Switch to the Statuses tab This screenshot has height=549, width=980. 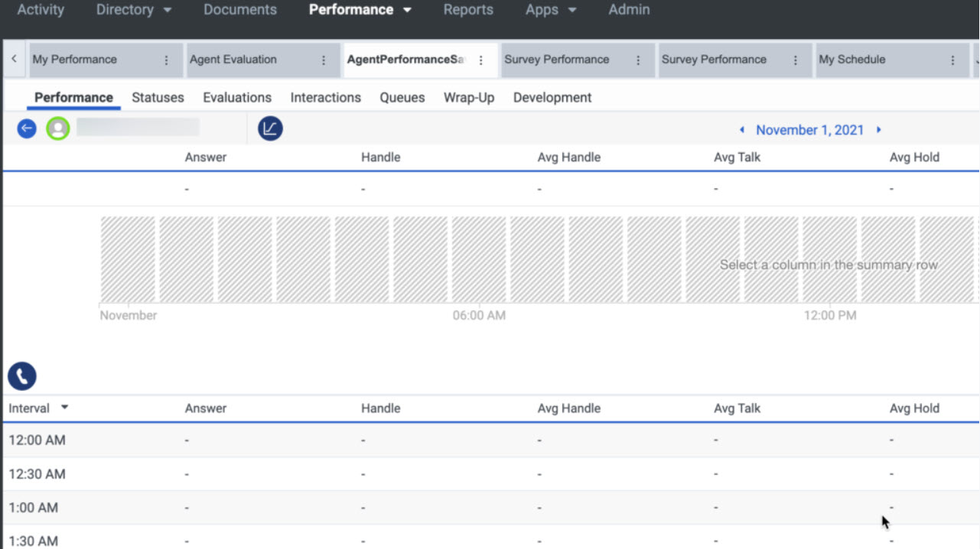click(158, 98)
